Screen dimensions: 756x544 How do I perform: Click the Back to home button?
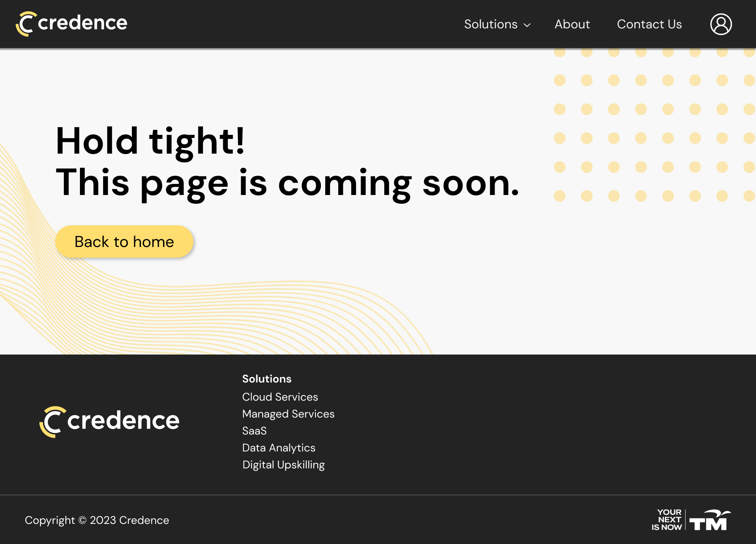pos(124,241)
